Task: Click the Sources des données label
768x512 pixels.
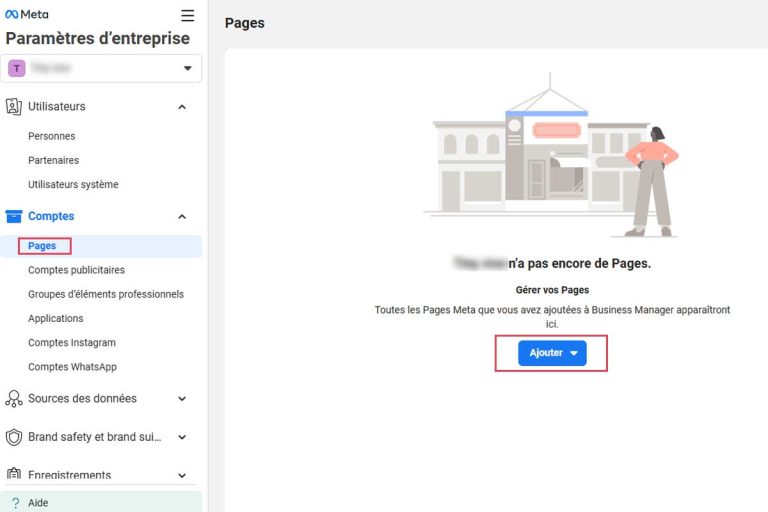Action: 82,398
